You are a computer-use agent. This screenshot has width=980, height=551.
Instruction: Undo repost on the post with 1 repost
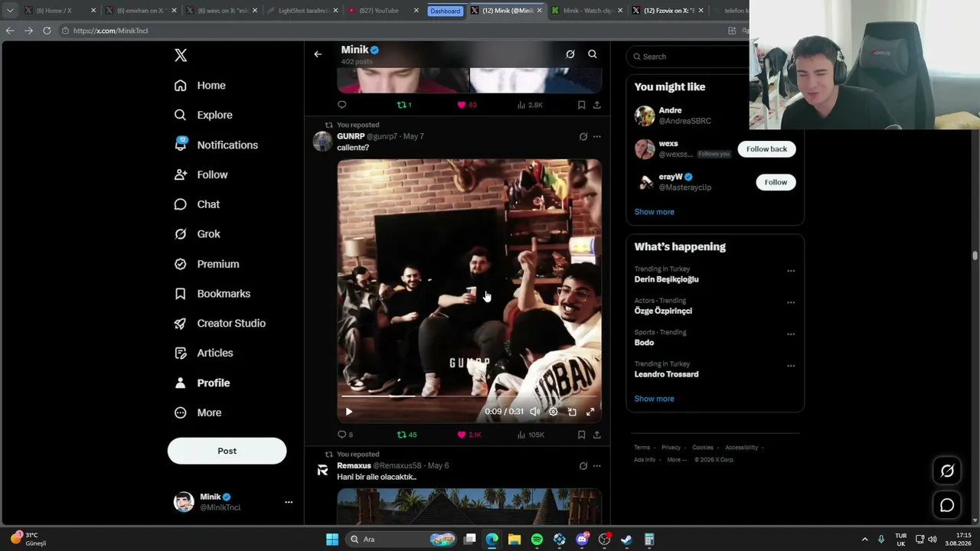(x=404, y=105)
